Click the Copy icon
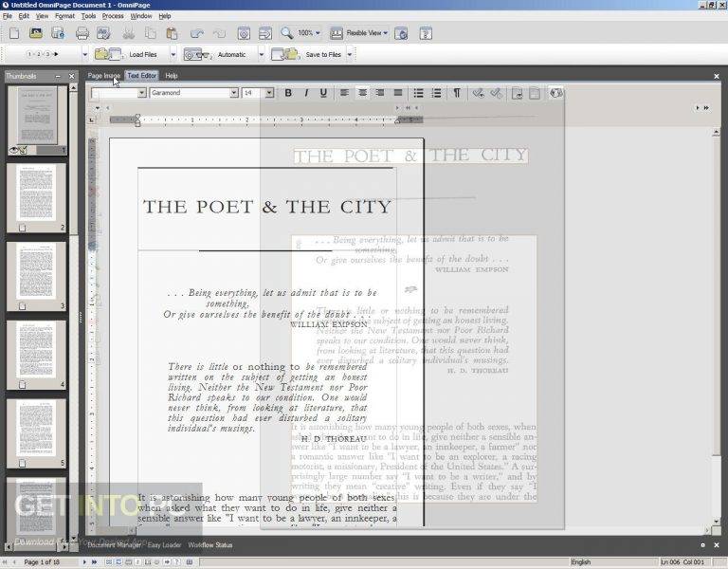 tap(151, 33)
